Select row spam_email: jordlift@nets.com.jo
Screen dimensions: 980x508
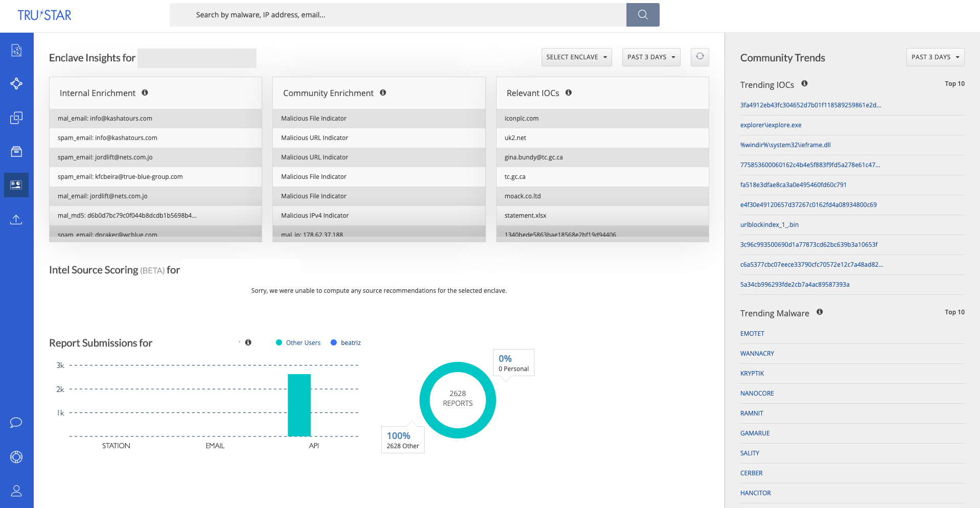(x=155, y=157)
